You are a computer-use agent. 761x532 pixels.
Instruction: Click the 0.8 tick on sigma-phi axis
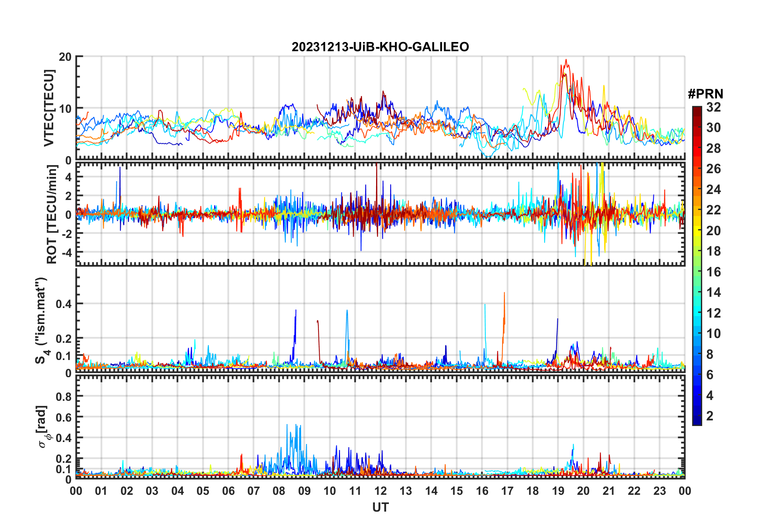coord(63,396)
